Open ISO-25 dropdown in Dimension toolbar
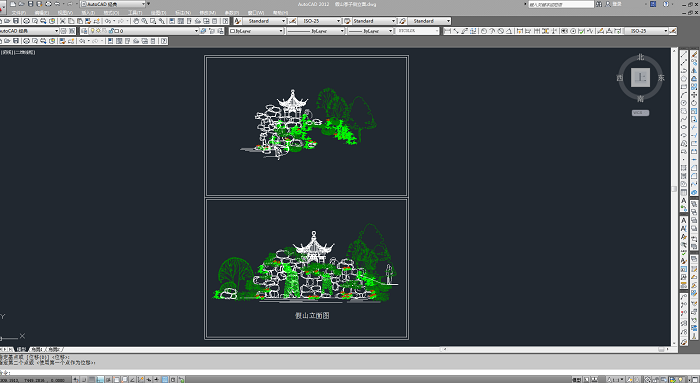700x383 pixels. [x=646, y=31]
